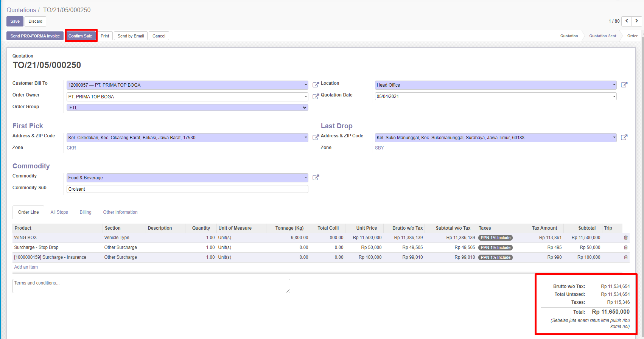Delete the WING BOX order line
The height and width of the screenshot is (339, 644).
(626, 238)
